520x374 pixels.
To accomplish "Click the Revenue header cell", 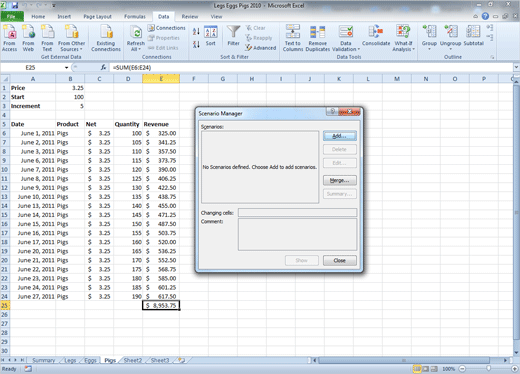I will click(161, 124).
